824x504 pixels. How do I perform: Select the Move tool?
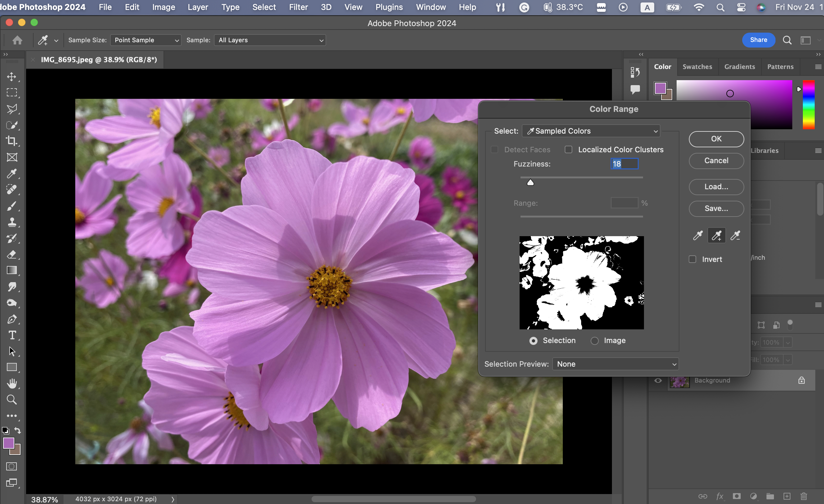(12, 76)
